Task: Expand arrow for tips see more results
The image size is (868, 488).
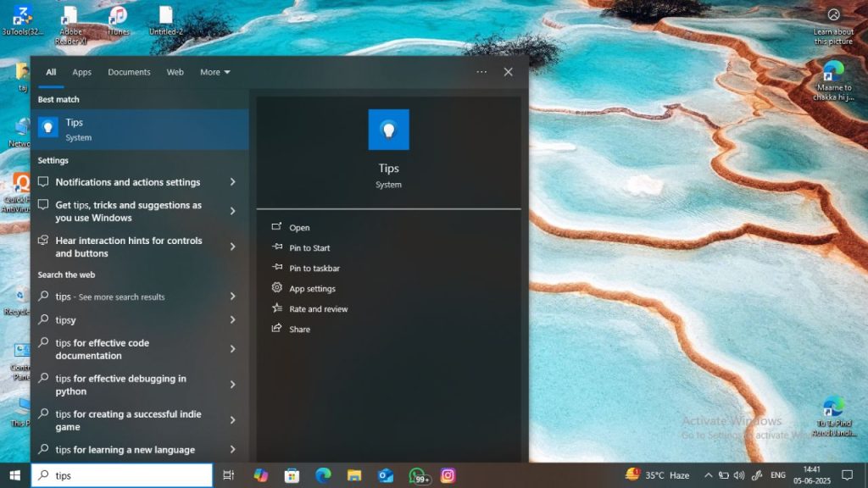Action: [x=232, y=297]
